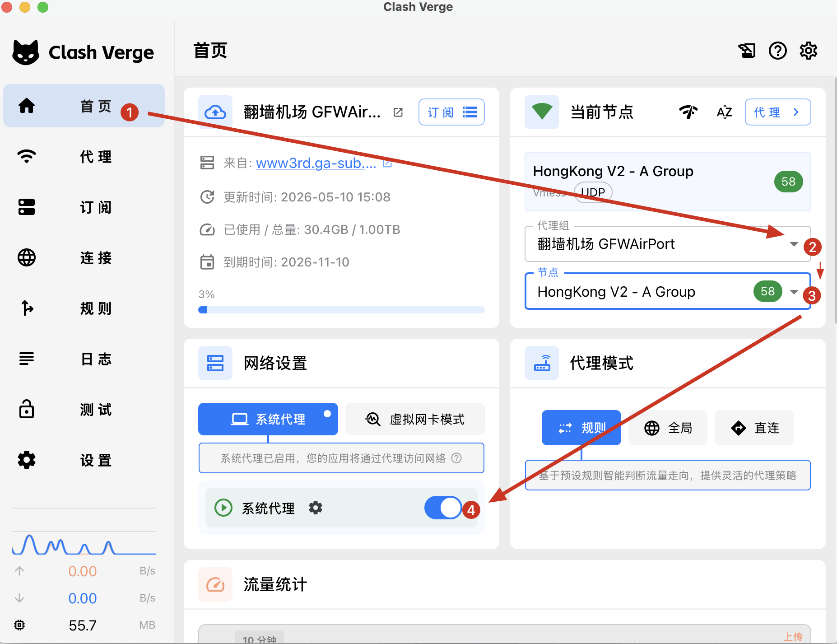This screenshot has height=644, width=837.
Task: Expand the 节点 HongKong V2 dropdown
Action: pos(668,292)
